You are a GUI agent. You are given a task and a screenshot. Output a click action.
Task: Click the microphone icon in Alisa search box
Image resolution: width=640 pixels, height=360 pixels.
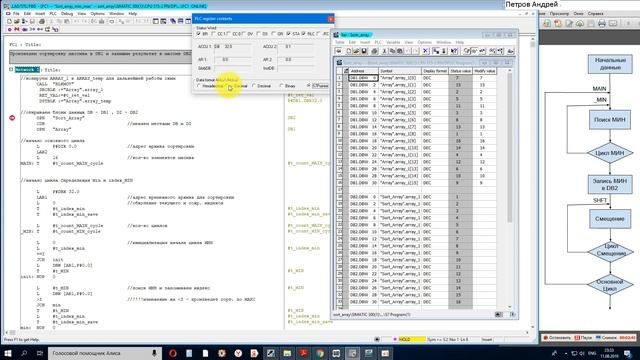pyautogui.click(x=154, y=353)
